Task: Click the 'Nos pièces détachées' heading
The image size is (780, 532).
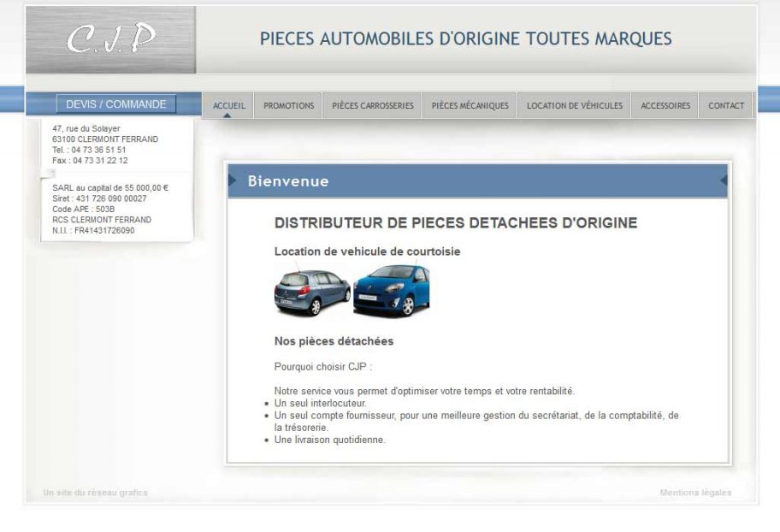Action: tap(334, 341)
